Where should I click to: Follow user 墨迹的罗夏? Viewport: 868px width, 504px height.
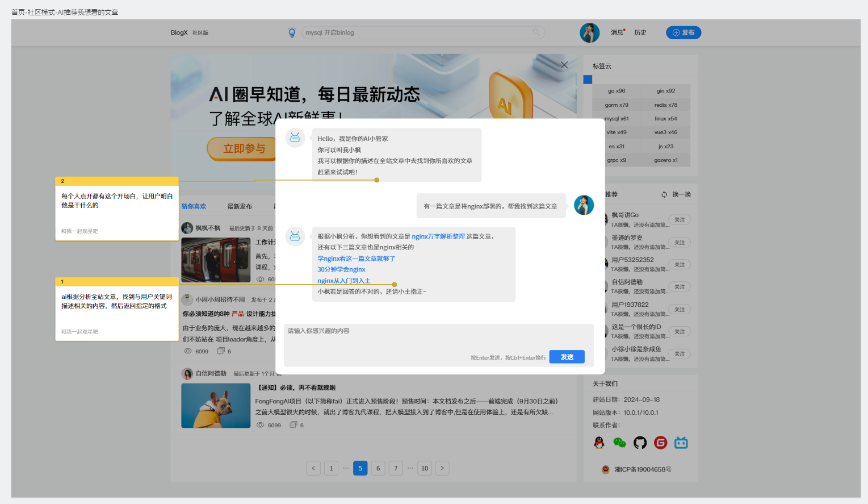[679, 243]
